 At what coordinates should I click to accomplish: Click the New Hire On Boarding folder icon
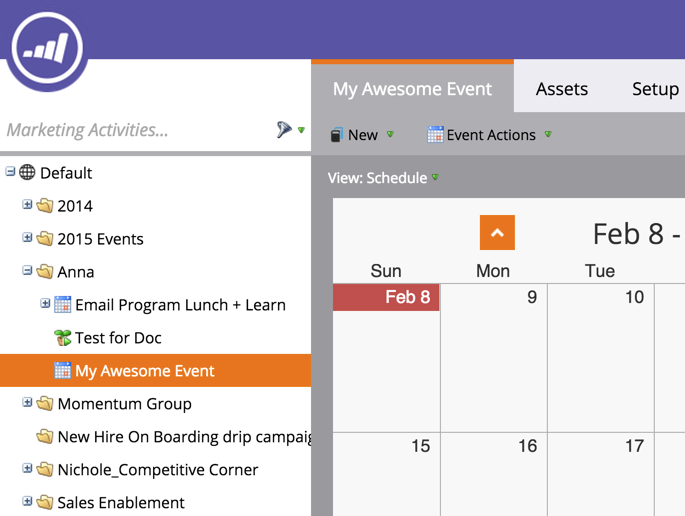coord(45,437)
